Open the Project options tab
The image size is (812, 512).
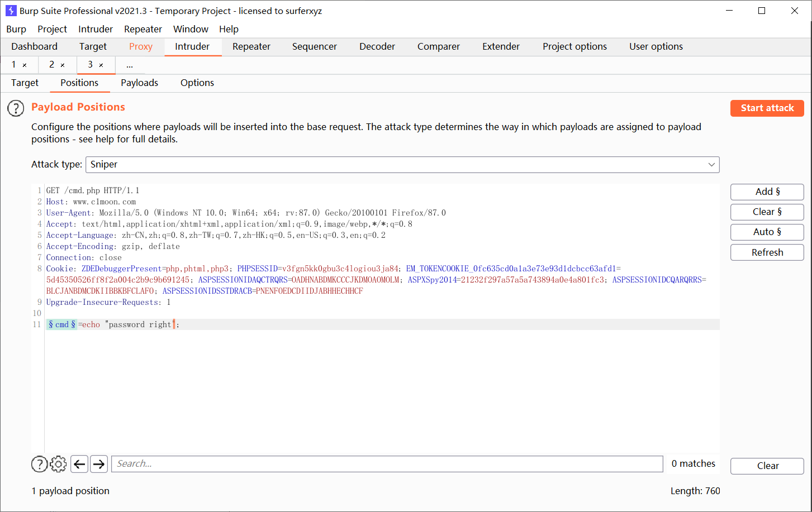(574, 47)
